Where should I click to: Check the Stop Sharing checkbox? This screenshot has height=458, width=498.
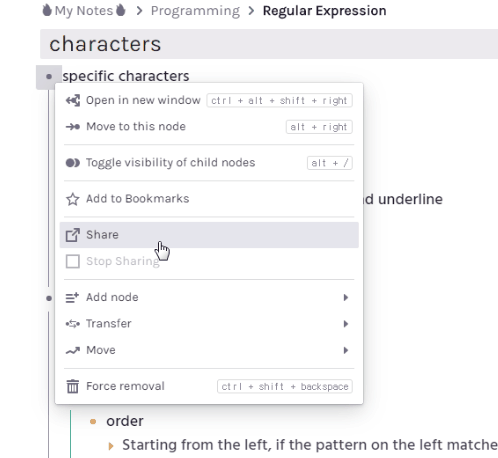(x=73, y=262)
